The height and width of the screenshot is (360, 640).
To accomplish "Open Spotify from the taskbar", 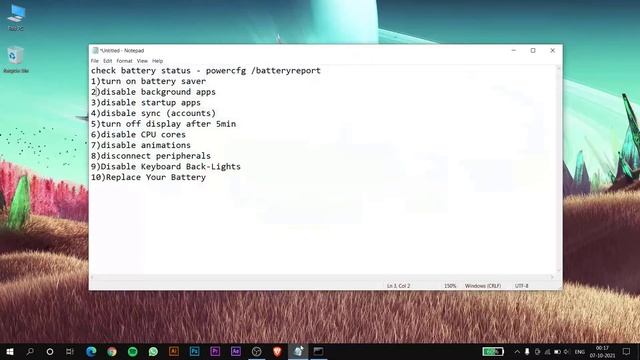I will point(133,351).
